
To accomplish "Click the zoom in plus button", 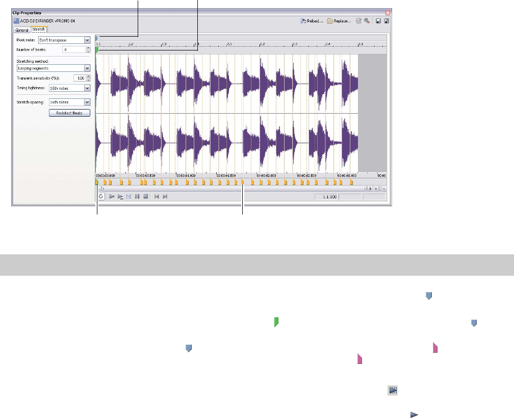I will tap(376, 189).
